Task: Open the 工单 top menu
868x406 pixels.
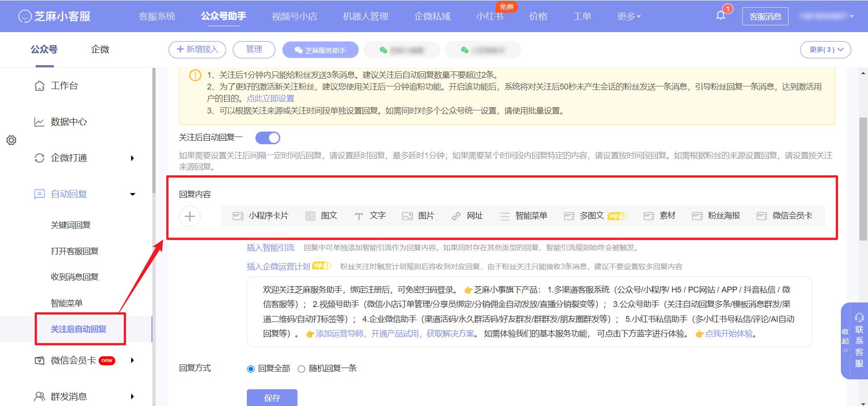Action: point(582,16)
